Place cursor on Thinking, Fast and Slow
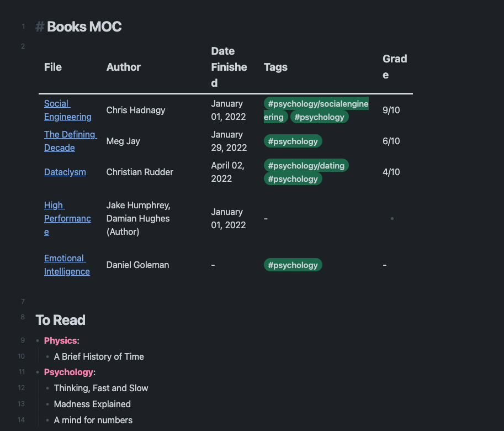 tap(101, 388)
